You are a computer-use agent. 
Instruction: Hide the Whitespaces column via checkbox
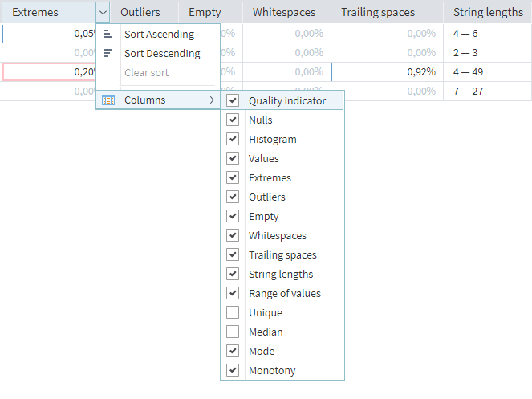pyautogui.click(x=233, y=235)
